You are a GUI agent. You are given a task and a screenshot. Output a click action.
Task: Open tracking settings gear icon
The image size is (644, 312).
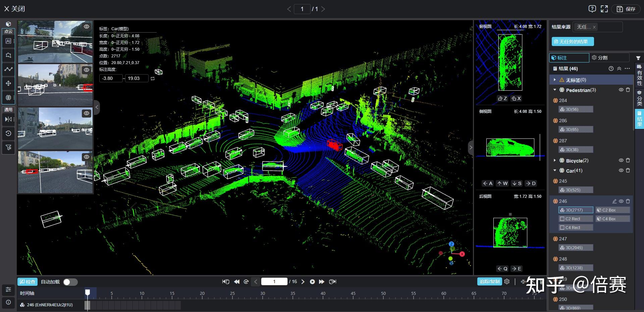pyautogui.click(x=507, y=281)
